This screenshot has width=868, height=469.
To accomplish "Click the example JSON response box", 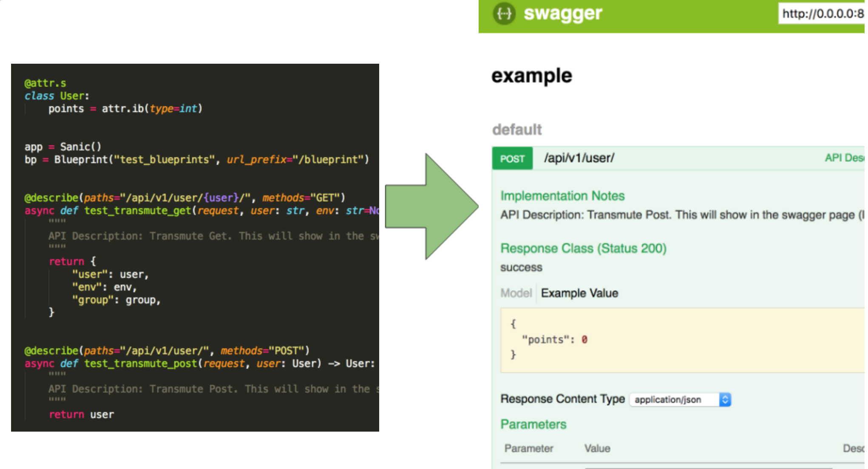I will point(680,340).
